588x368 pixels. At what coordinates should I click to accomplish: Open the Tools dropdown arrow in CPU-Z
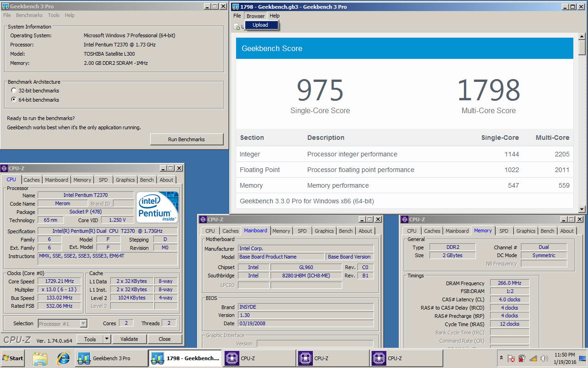(x=107, y=339)
